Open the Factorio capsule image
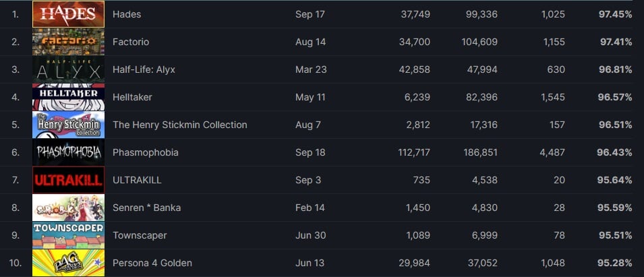The width and height of the screenshot is (644, 277). (68, 42)
